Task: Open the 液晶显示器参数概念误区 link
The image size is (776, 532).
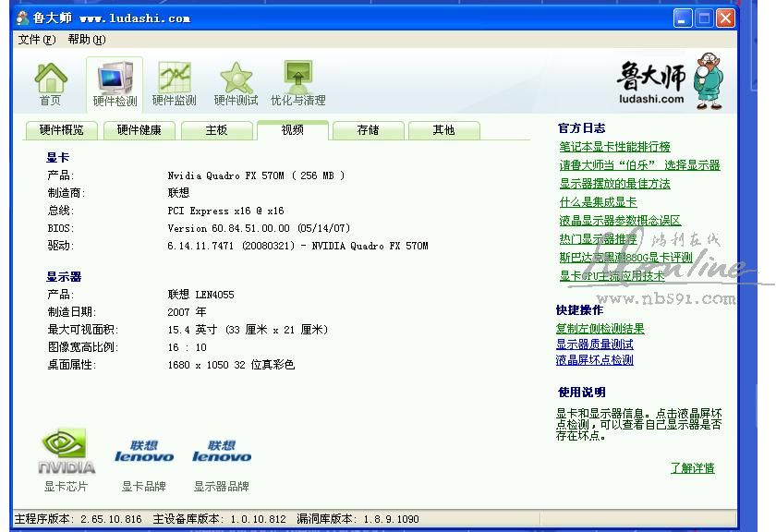Action: pyautogui.click(x=620, y=220)
